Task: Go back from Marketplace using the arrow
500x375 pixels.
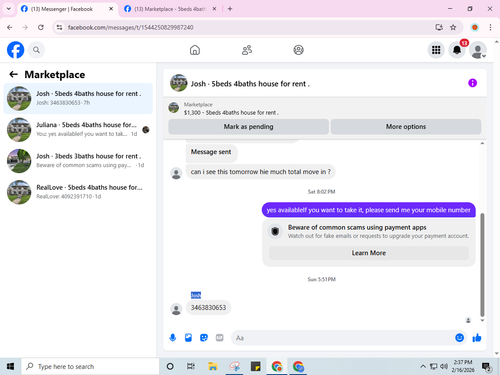Action: tap(13, 74)
